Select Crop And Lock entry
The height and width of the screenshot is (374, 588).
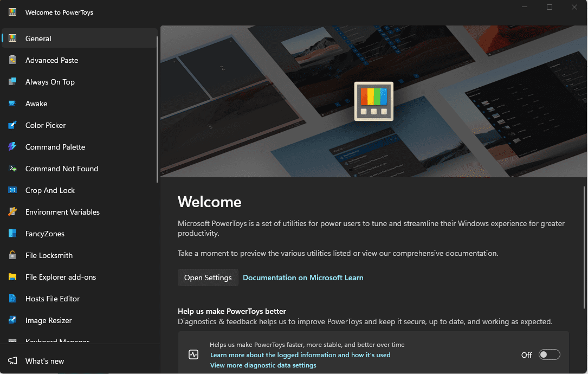(80, 190)
